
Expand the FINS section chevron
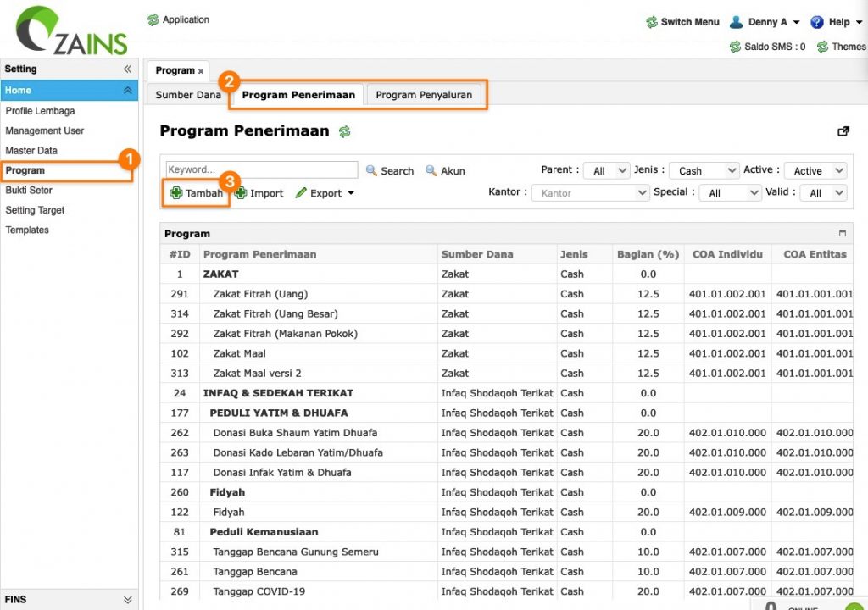coord(127,600)
